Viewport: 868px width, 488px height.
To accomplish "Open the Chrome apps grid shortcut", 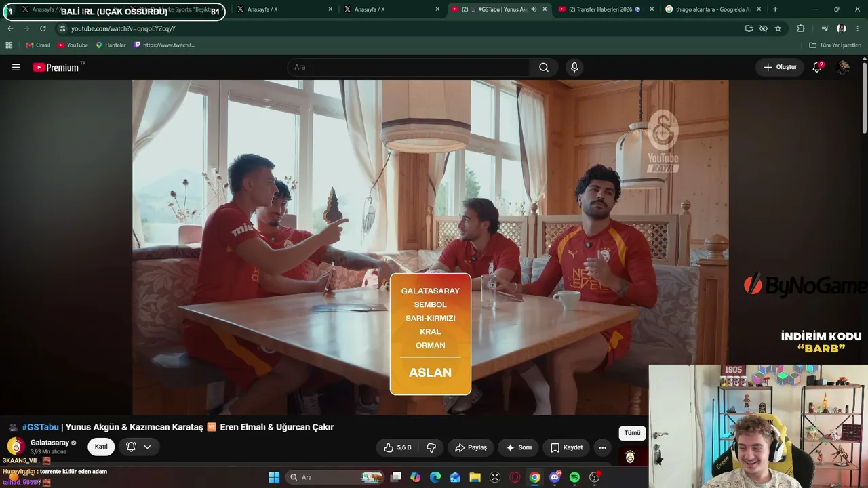I will point(9,45).
